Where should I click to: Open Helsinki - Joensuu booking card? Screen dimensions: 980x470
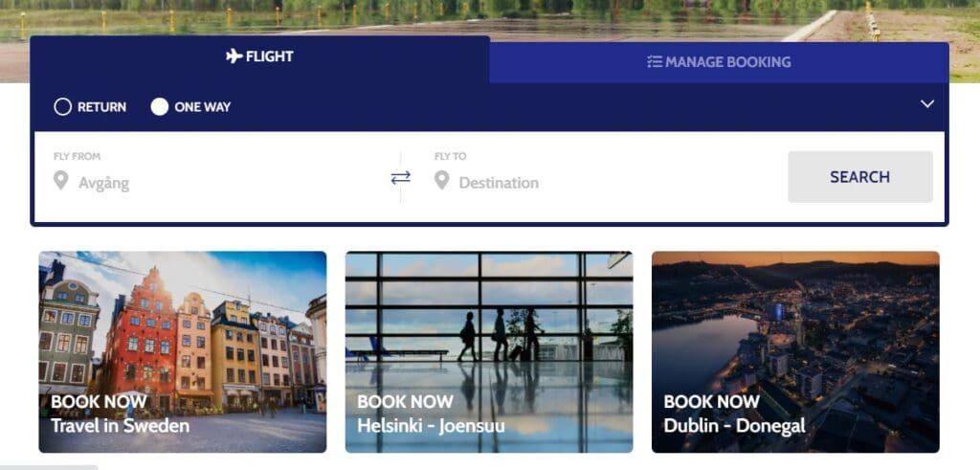(x=489, y=352)
